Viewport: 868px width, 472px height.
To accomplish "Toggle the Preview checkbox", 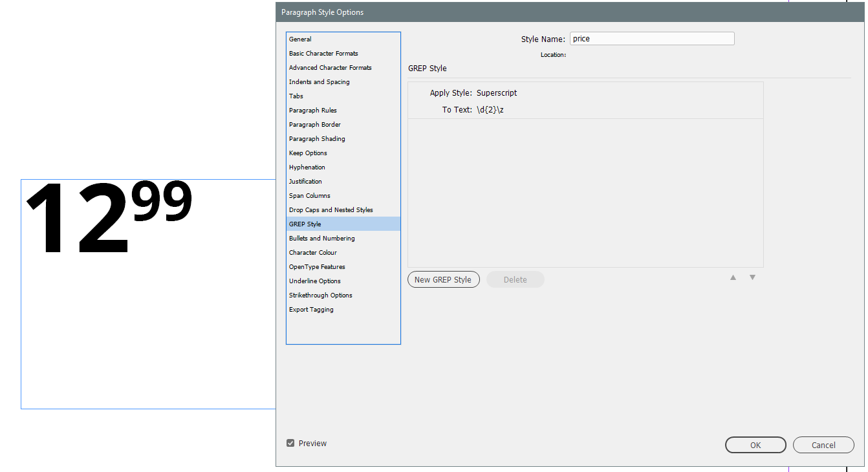I will (x=290, y=444).
